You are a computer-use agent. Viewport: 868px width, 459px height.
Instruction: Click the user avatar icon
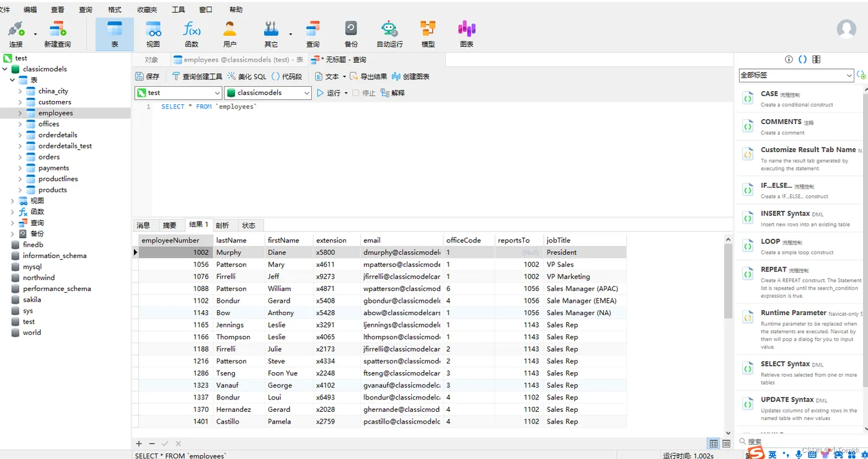tap(846, 29)
